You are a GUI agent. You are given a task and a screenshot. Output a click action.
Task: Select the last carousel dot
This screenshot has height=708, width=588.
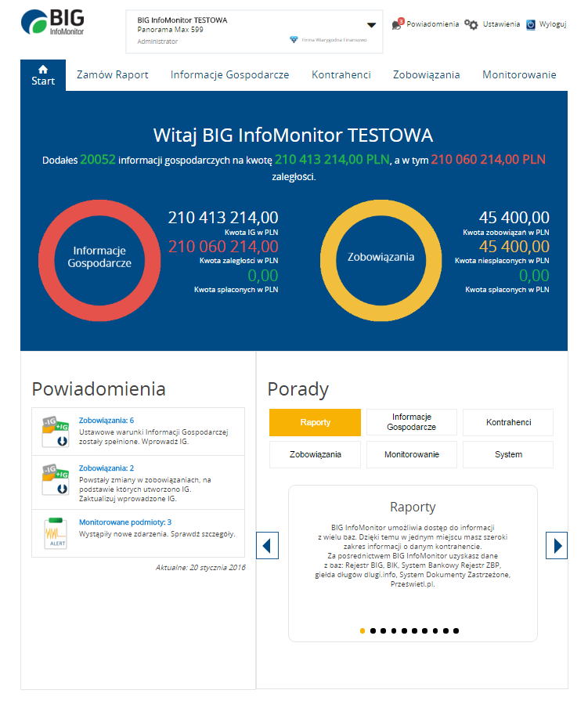coord(456,630)
